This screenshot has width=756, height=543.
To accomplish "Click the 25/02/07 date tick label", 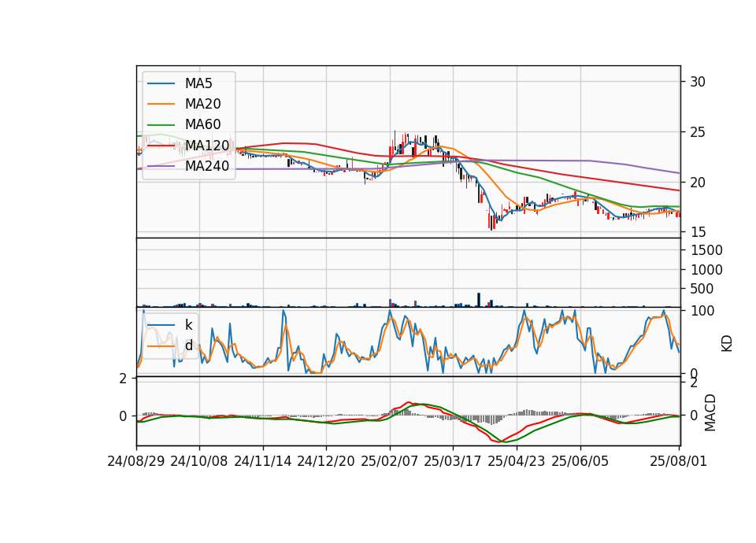I will [x=390, y=461].
